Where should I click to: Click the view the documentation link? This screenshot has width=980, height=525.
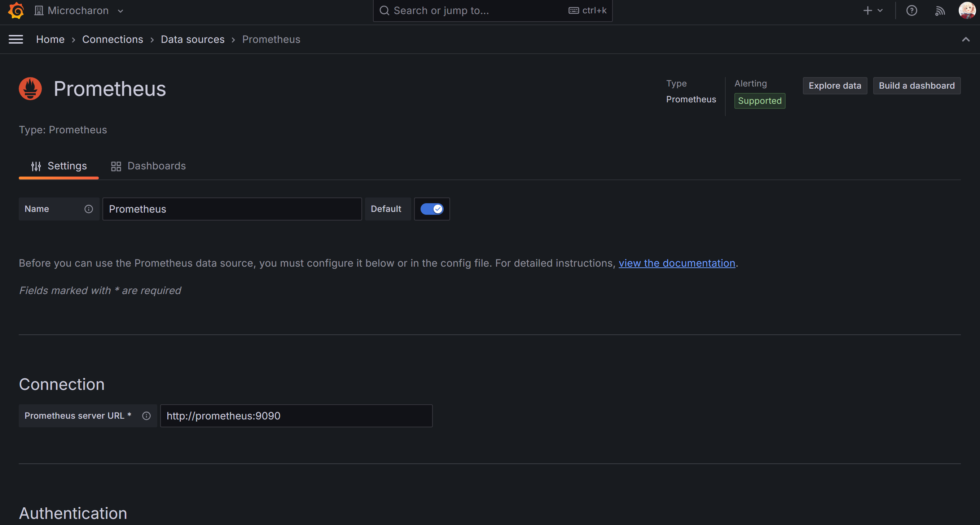point(677,263)
